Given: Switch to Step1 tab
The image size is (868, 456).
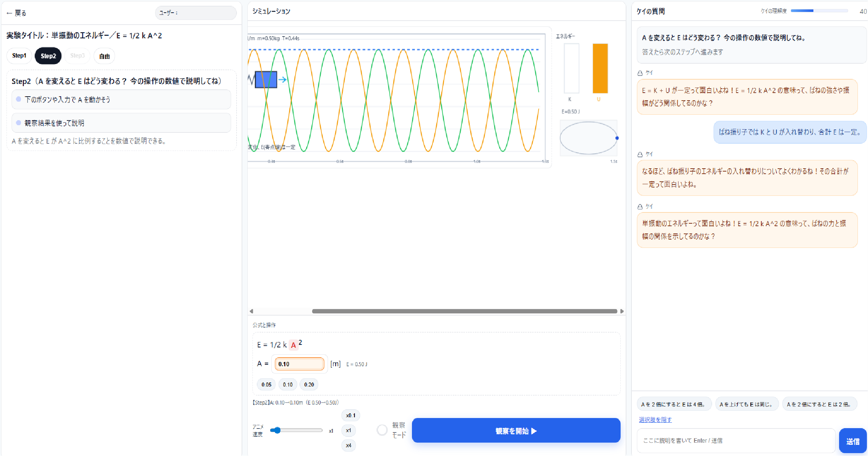Looking at the screenshot, I should click(19, 56).
